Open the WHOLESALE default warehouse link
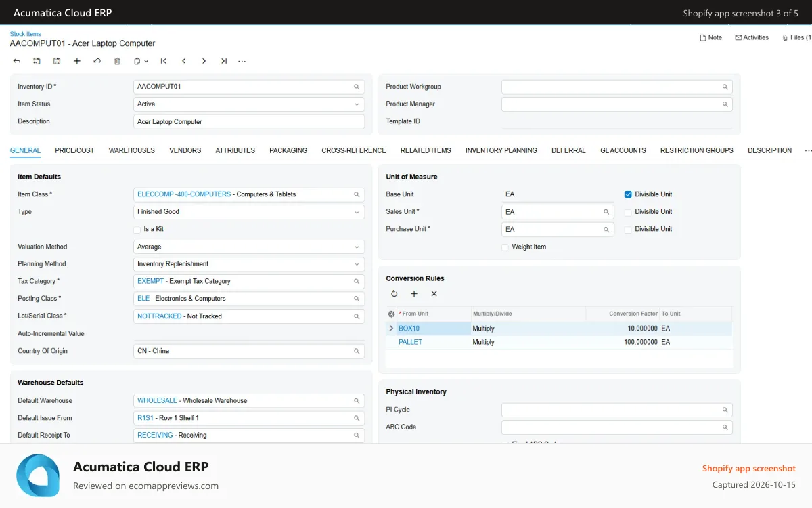The width and height of the screenshot is (812, 508). click(157, 400)
